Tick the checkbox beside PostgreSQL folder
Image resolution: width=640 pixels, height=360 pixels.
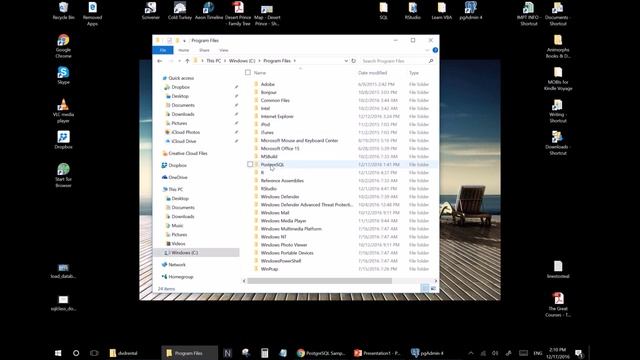(250, 164)
